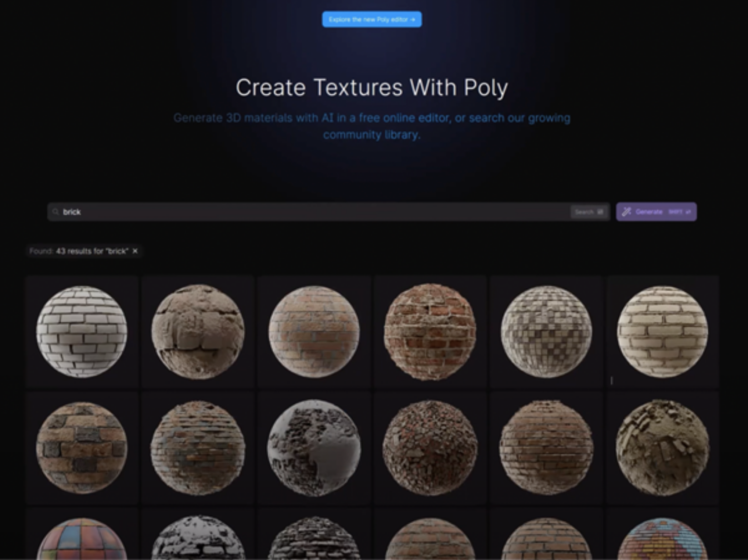Clear the 'brick' results filter with X
The image size is (748, 560).
click(135, 251)
